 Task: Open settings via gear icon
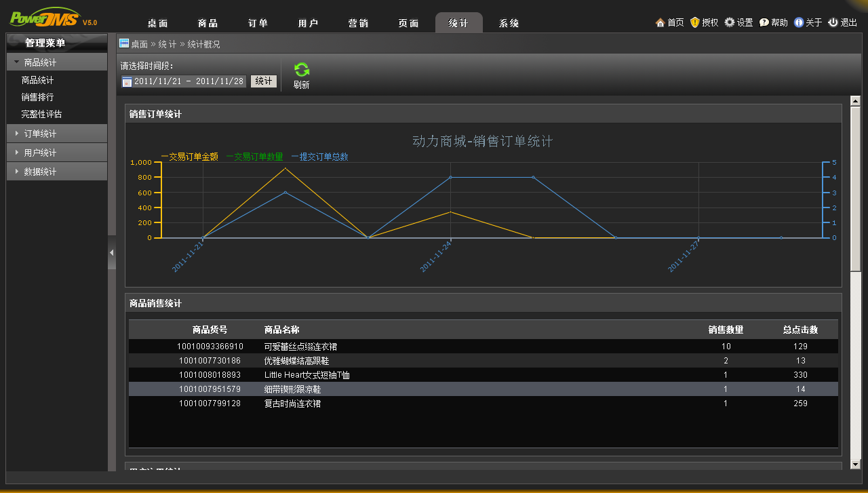pyautogui.click(x=730, y=22)
